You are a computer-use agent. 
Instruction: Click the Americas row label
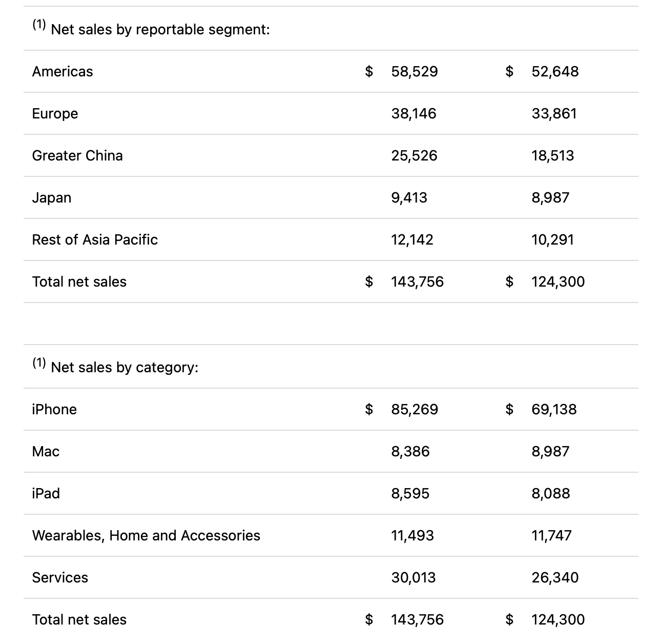tap(63, 71)
